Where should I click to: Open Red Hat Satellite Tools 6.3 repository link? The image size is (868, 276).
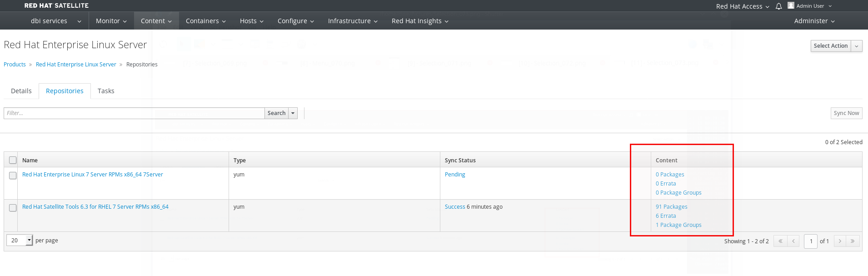95,207
